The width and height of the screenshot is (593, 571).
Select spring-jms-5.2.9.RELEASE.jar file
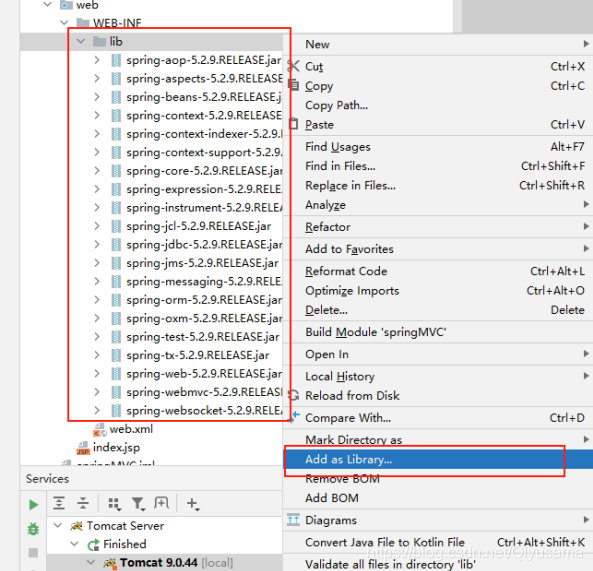click(203, 263)
